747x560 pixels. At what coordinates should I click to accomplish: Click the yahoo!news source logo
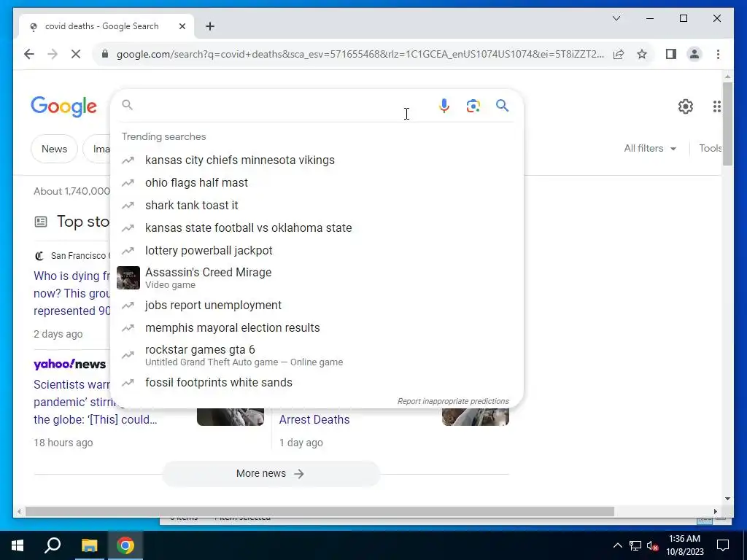[69, 365]
